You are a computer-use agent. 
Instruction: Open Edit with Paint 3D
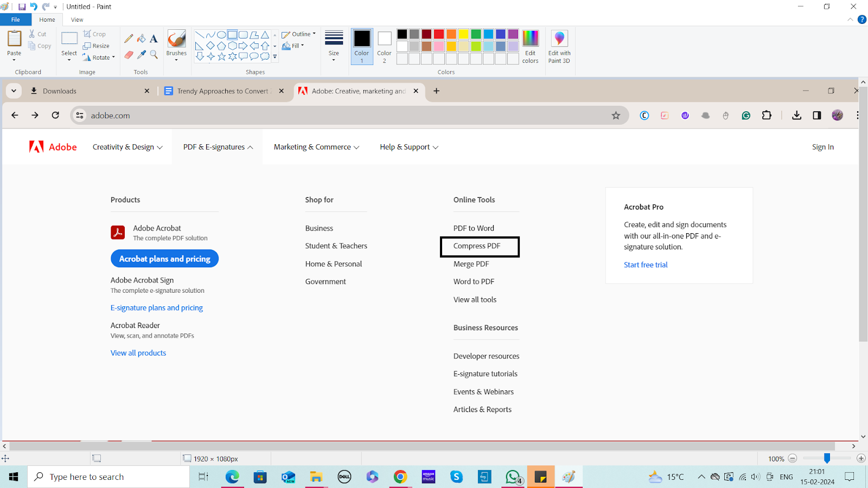(x=559, y=47)
